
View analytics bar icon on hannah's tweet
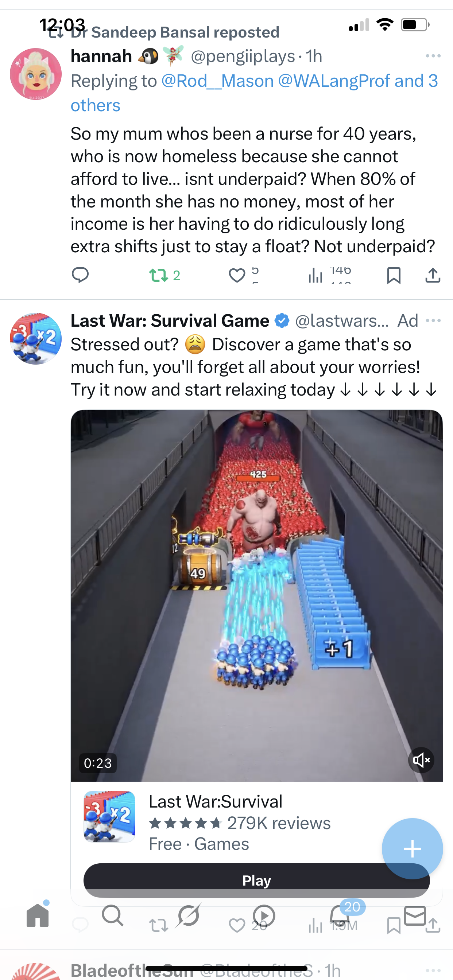[x=315, y=275]
